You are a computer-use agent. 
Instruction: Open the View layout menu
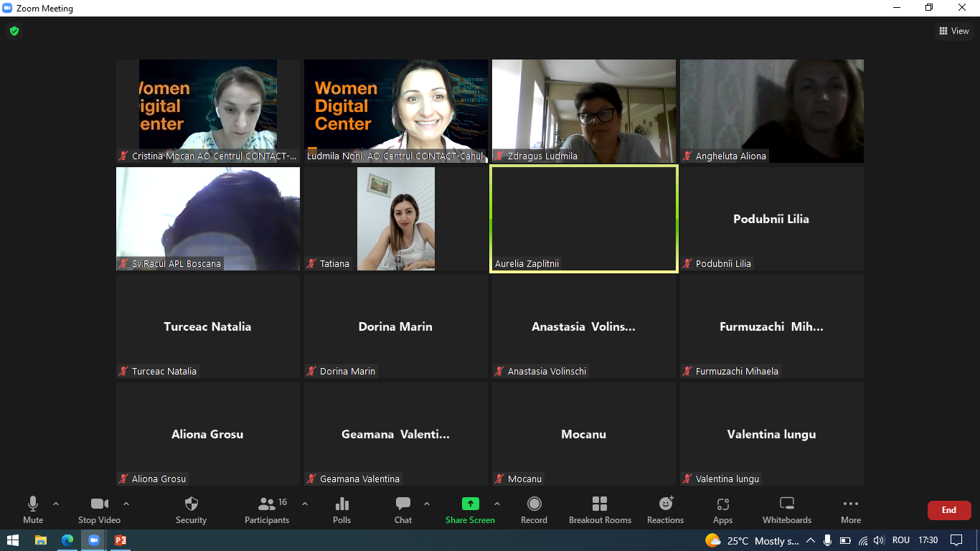(x=953, y=31)
